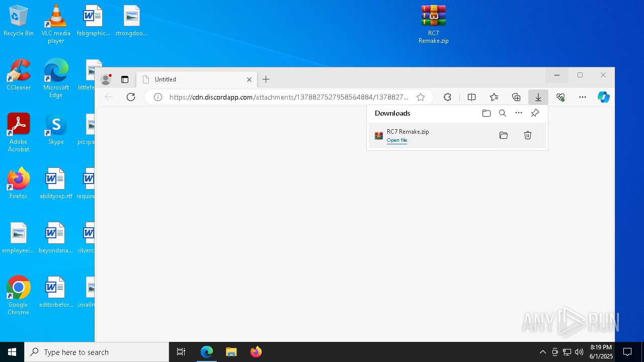Open Firefox desktop shortcut
Screen dimensions: 644x362
click(x=19, y=184)
